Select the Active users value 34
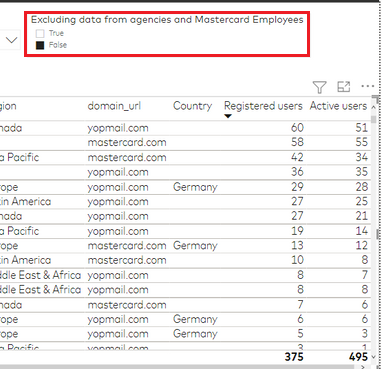The image size is (382, 371). click(x=361, y=157)
